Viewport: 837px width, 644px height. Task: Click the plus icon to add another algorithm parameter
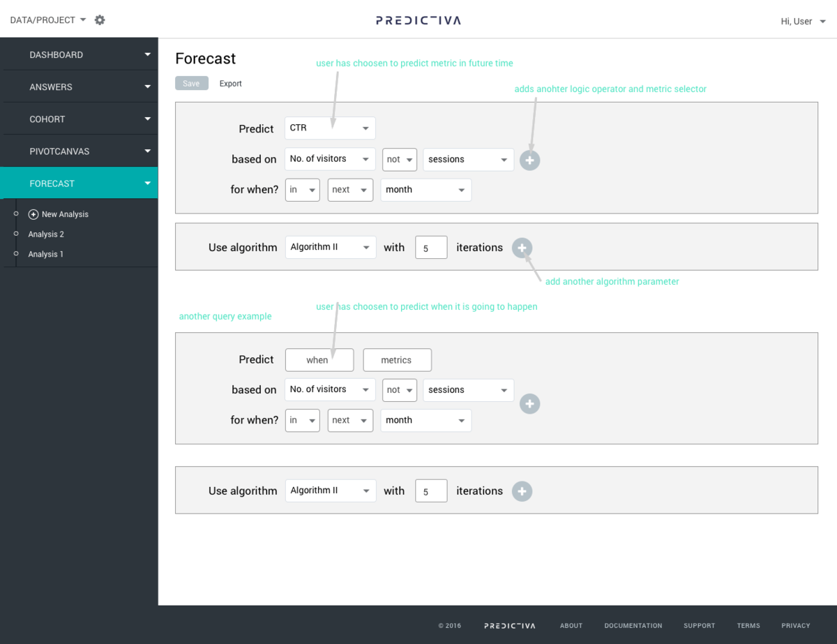click(522, 248)
